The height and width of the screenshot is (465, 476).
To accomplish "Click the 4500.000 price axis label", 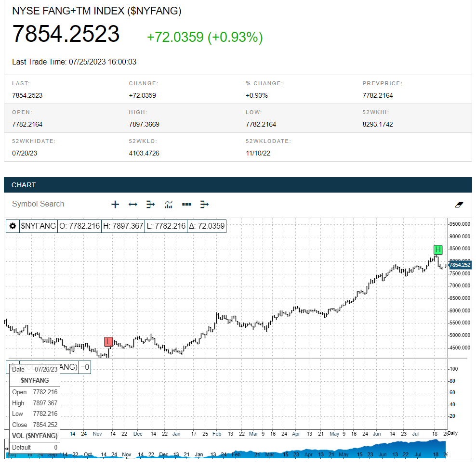I will (460, 348).
